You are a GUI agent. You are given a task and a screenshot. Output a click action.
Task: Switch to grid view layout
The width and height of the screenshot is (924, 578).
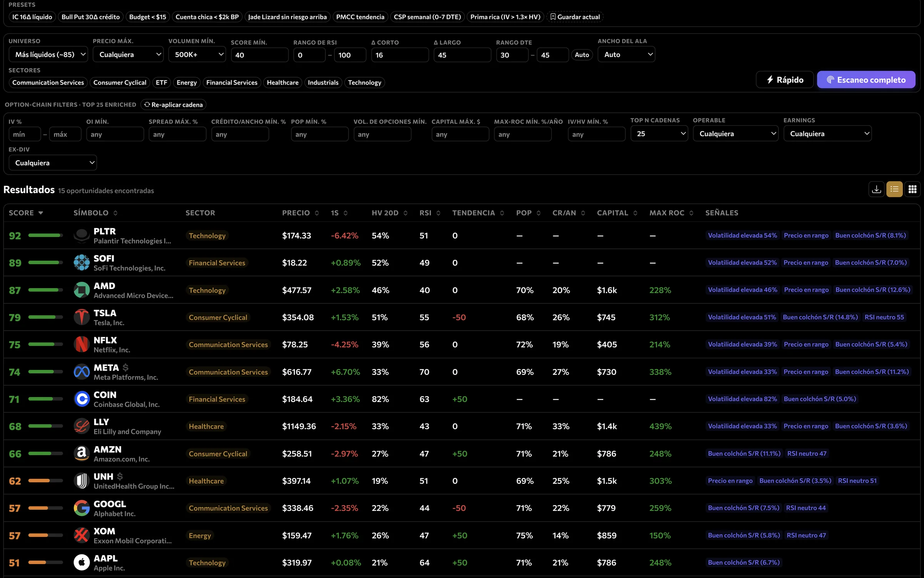912,189
